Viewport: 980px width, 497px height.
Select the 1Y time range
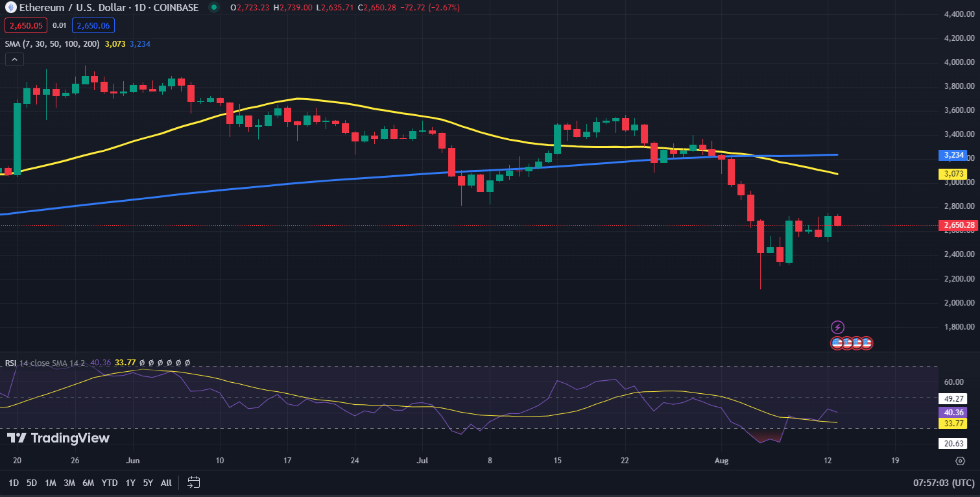(x=130, y=483)
